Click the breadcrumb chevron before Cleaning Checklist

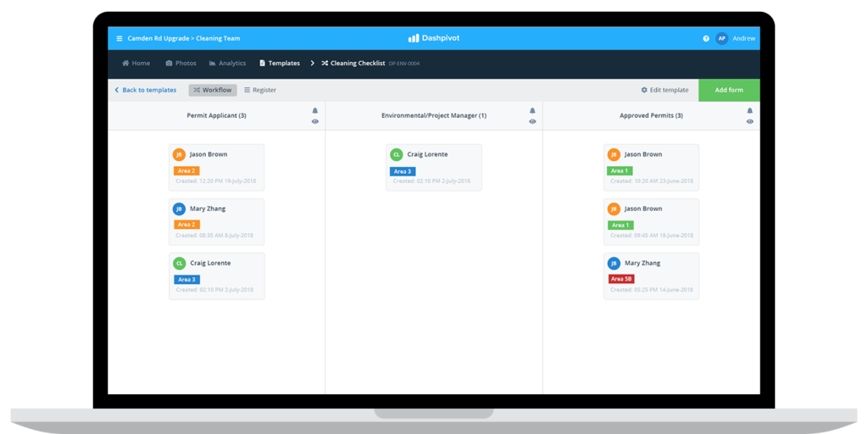coord(312,63)
